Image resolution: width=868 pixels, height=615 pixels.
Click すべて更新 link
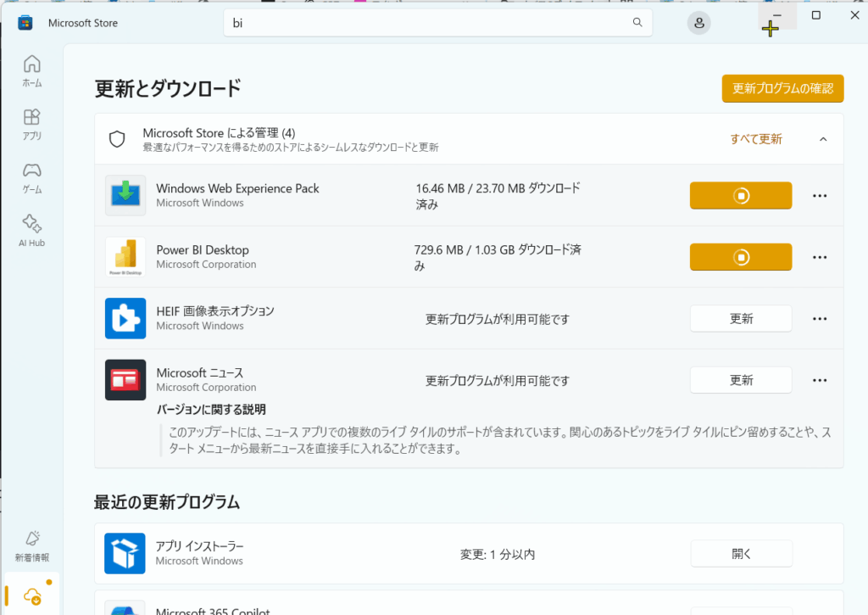[x=756, y=139]
